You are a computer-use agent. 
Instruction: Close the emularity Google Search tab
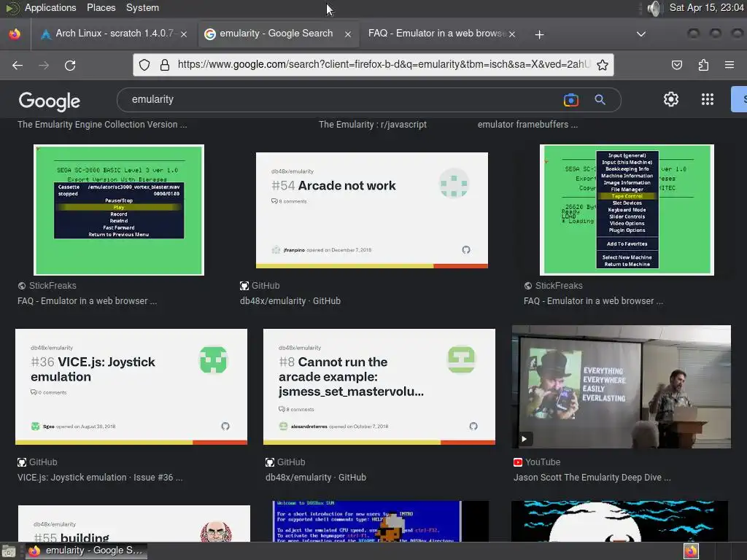[x=348, y=34]
